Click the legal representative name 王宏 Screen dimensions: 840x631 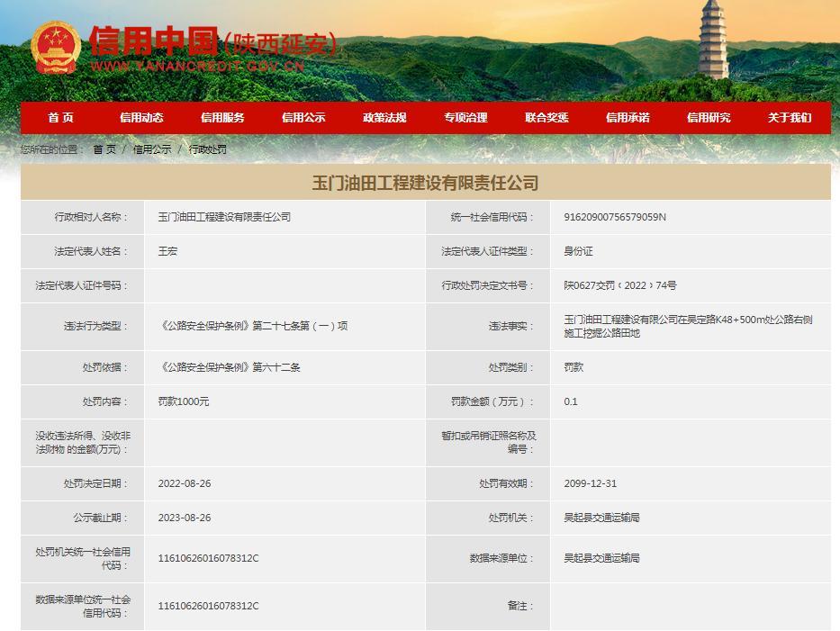pyautogui.click(x=167, y=251)
